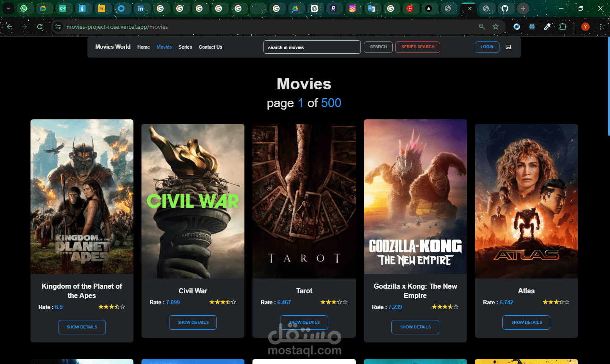
Task: Click the SERIES SEARCH button
Action: [x=418, y=47]
